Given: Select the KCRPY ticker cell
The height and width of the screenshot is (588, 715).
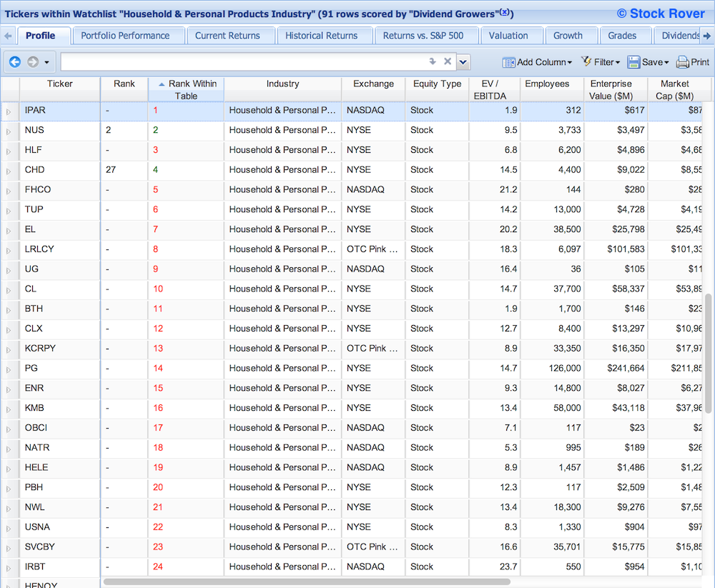Looking at the screenshot, I should click(60, 348).
